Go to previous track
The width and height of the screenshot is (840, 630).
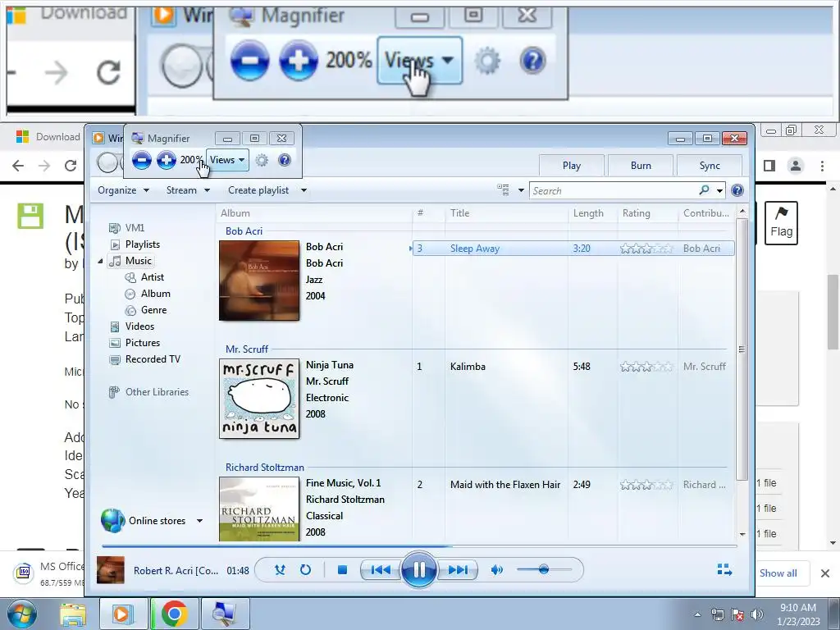click(x=381, y=570)
